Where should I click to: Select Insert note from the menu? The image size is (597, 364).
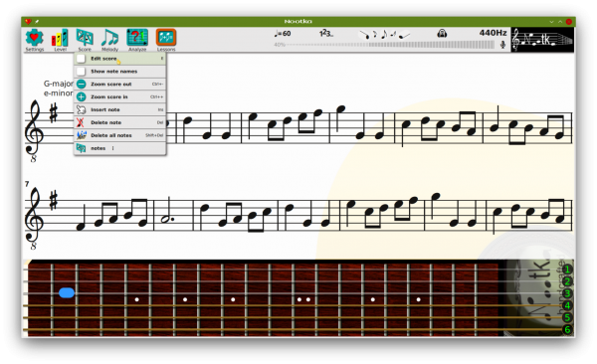[120, 109]
